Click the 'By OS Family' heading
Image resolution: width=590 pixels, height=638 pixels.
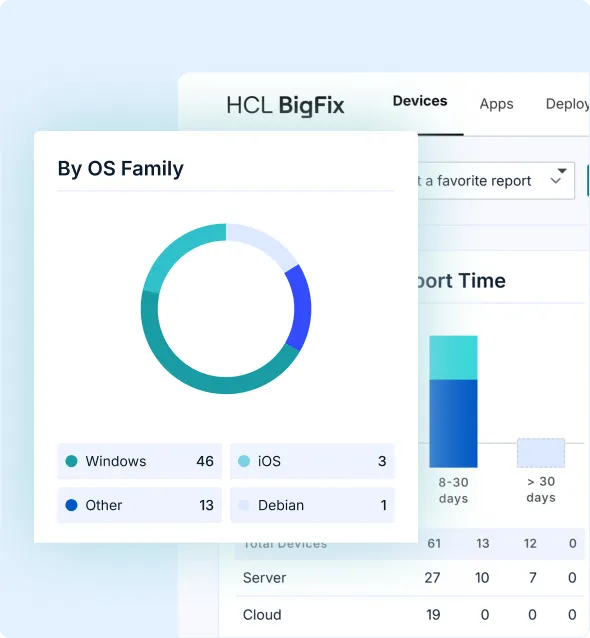(x=120, y=168)
